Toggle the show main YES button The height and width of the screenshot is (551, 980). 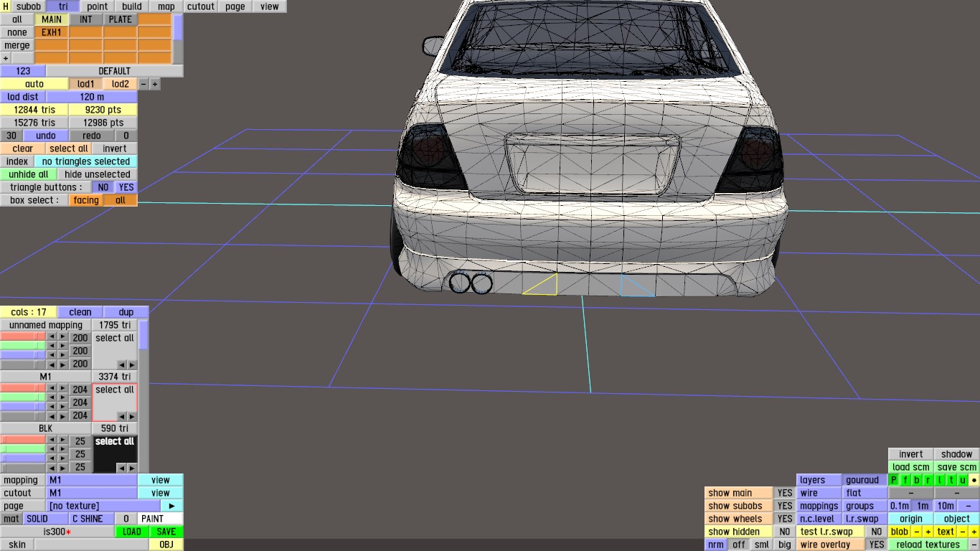click(x=785, y=493)
